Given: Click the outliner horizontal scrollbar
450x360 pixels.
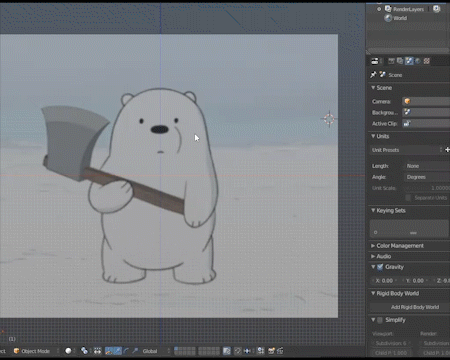Looking at the screenshot, I should click(x=407, y=50).
